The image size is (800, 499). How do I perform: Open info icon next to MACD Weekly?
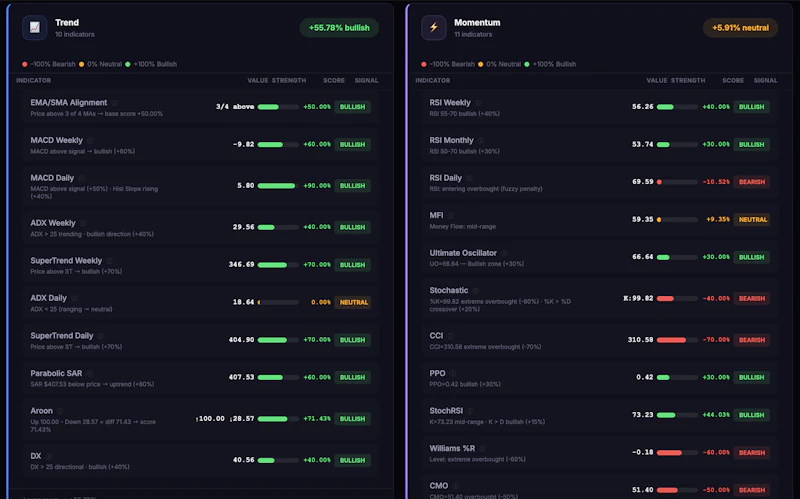tap(90, 140)
